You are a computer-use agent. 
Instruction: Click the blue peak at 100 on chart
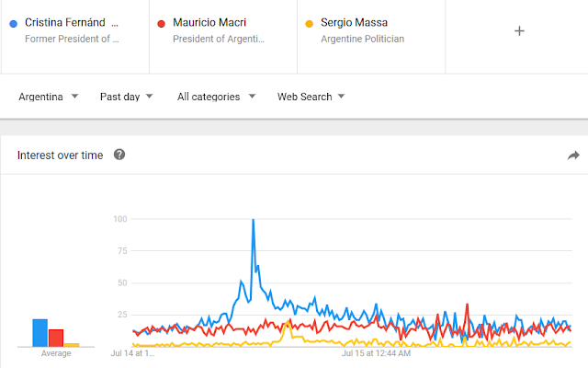pos(253,221)
